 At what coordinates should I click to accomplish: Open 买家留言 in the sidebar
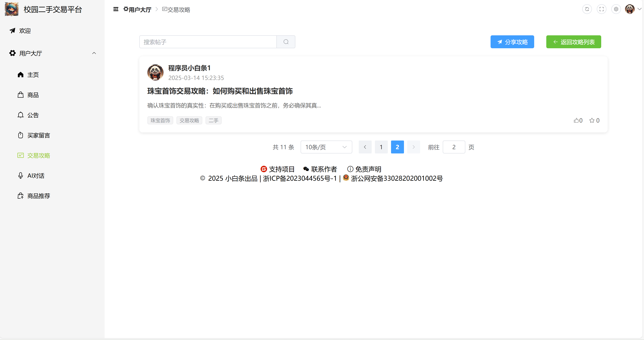tap(39, 135)
